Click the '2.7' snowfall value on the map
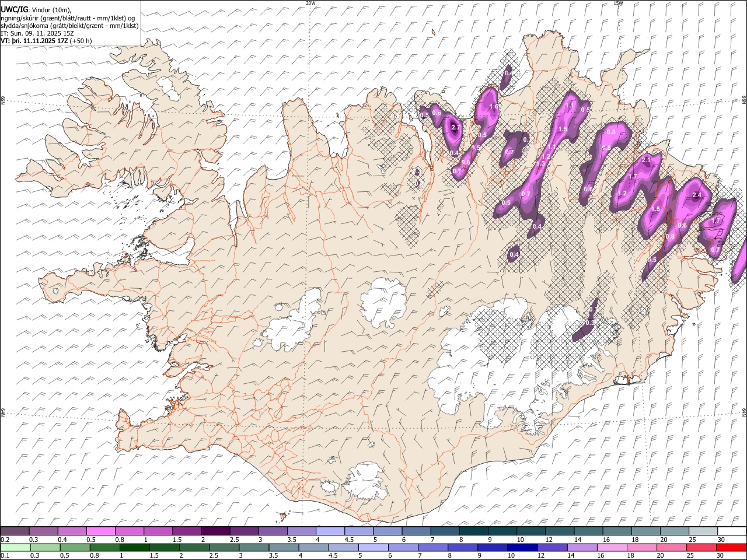The height and width of the screenshot is (560, 747). 456,127
